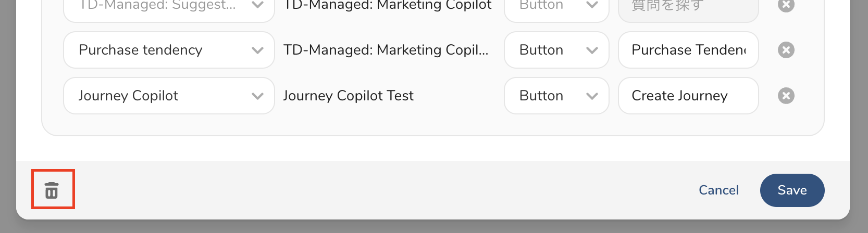Click the Purchase Tendency label input field

688,50
